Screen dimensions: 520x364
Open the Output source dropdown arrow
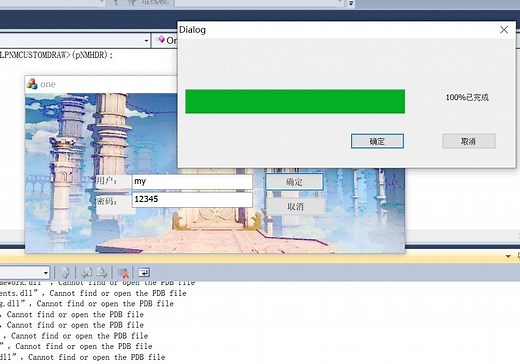pyautogui.click(x=46, y=273)
